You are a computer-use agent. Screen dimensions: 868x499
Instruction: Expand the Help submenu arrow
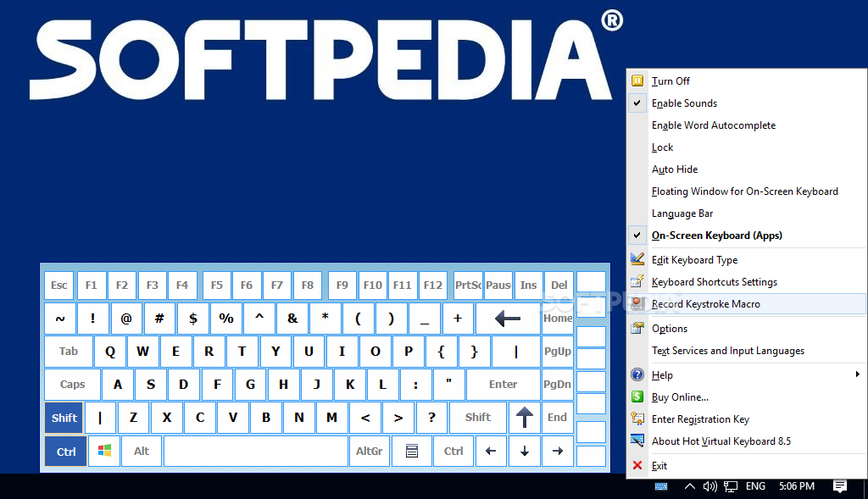tap(857, 374)
